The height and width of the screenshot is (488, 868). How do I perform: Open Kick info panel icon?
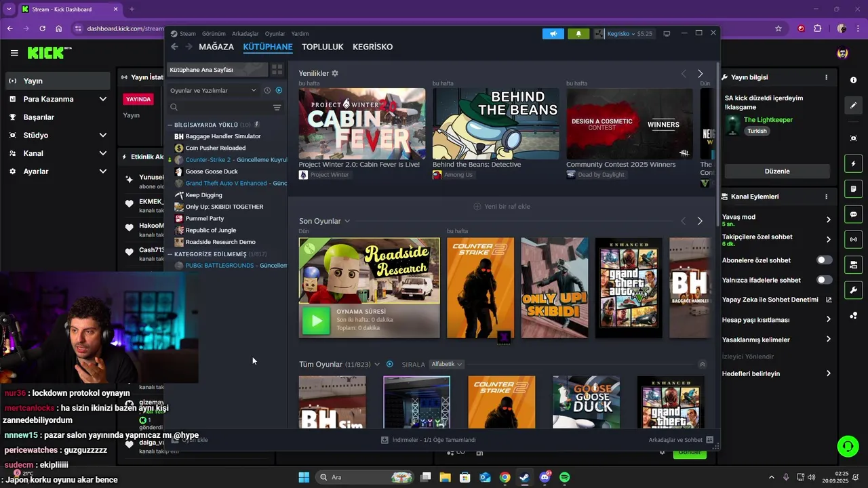[853, 80]
